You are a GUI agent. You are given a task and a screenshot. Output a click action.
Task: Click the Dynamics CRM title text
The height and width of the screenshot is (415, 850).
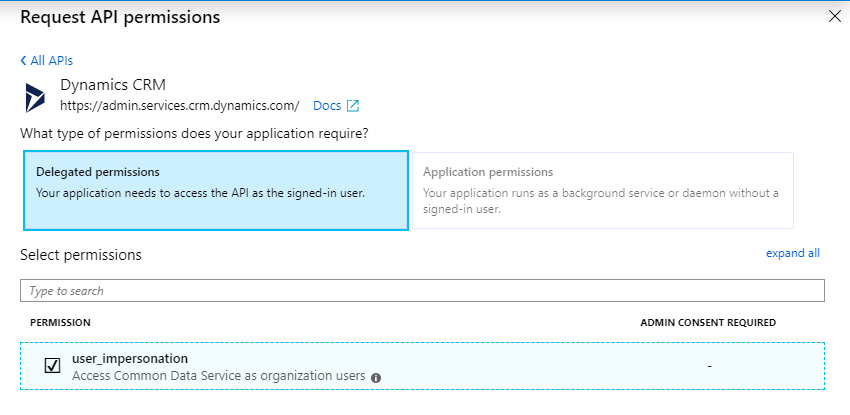(x=113, y=85)
